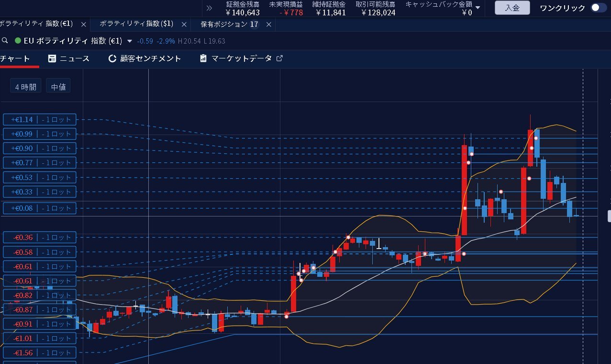
Task: Select the +€0.99 position label
Action: click(40, 134)
